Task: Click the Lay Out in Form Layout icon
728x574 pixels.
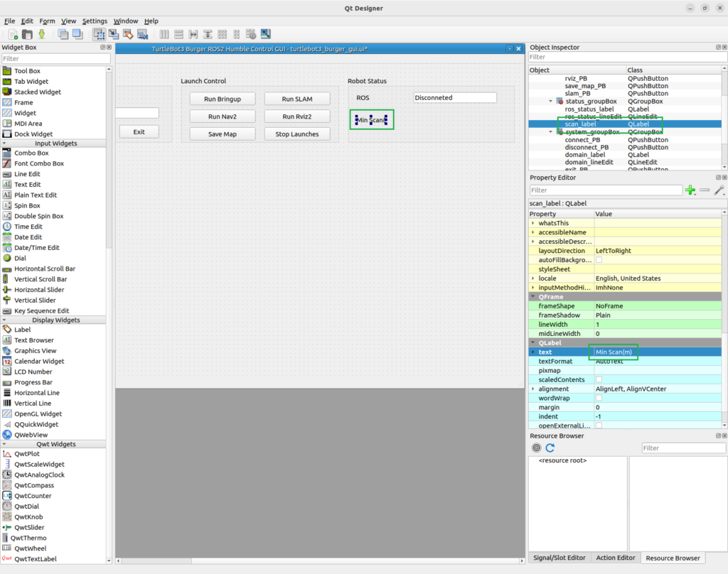Action: click(x=236, y=34)
